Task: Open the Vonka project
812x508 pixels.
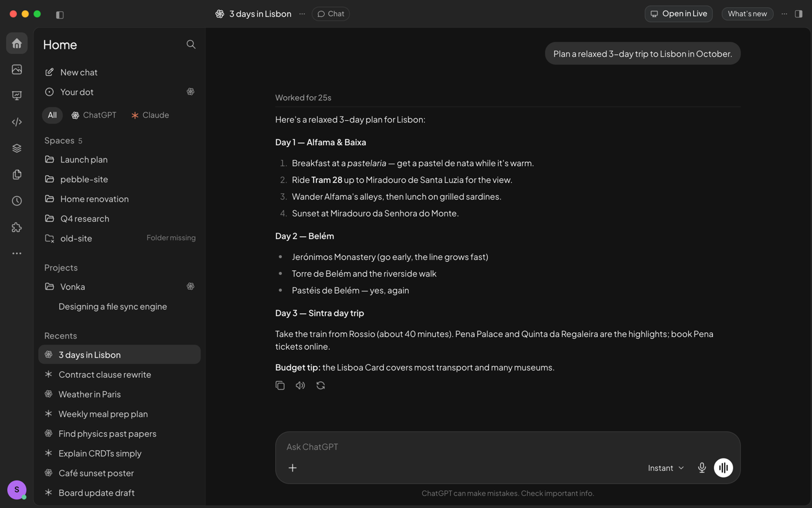Action: pyautogui.click(x=119, y=287)
